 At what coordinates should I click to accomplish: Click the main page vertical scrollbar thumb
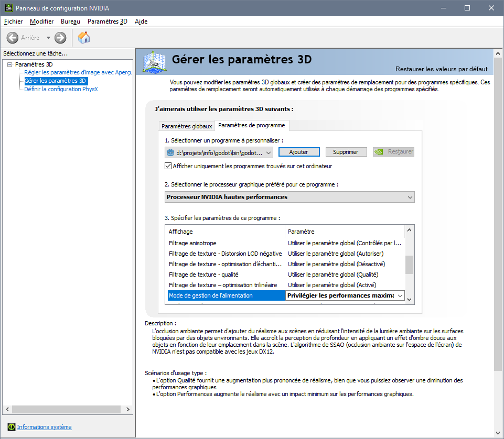click(x=498, y=214)
